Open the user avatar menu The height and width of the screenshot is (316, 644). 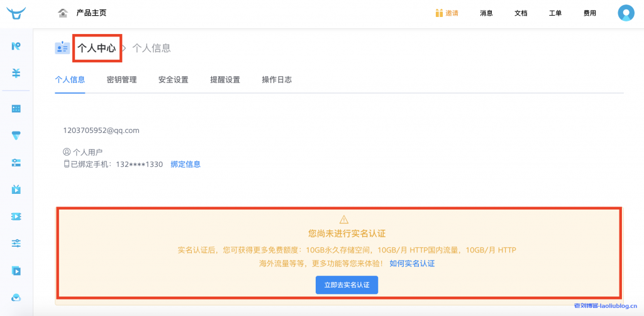pos(626,13)
